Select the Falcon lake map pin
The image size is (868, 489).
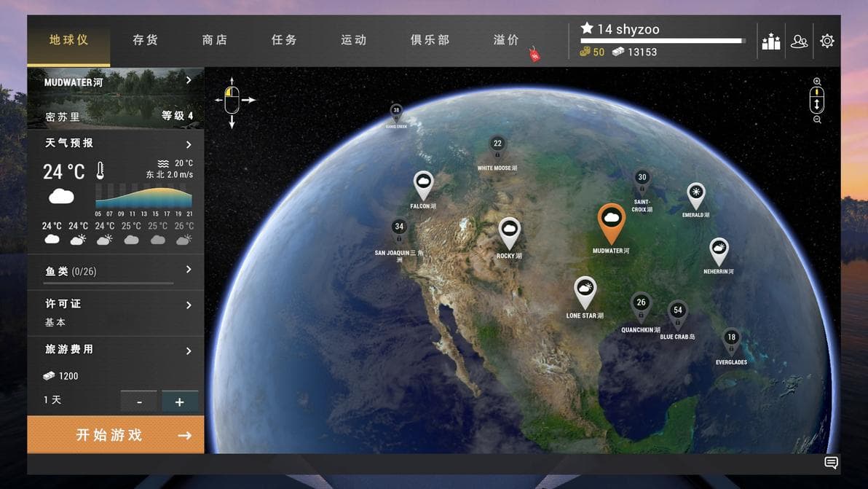(x=423, y=185)
